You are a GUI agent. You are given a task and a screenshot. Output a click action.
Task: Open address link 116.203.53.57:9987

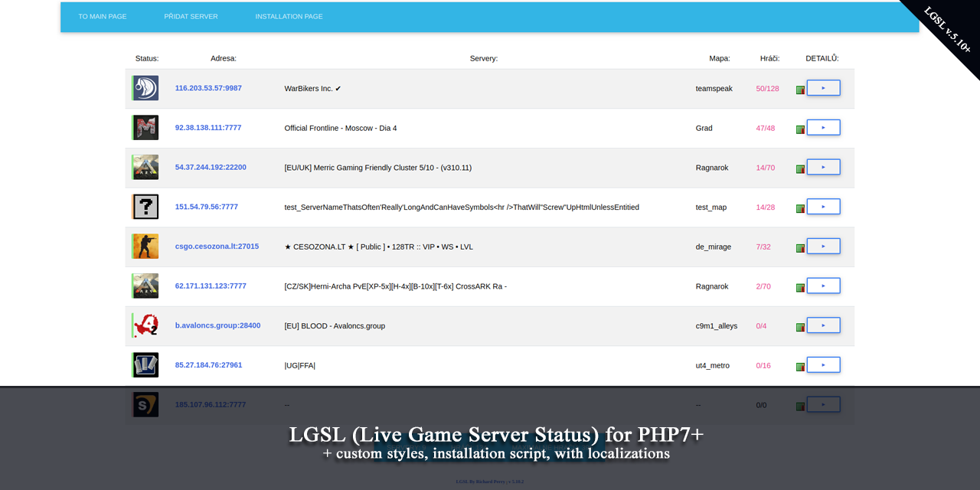(x=208, y=88)
